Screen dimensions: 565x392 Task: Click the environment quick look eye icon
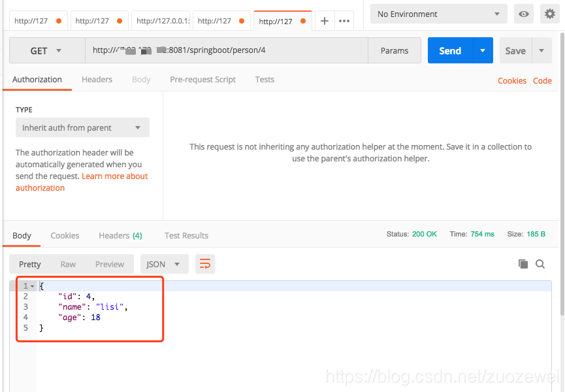[524, 14]
